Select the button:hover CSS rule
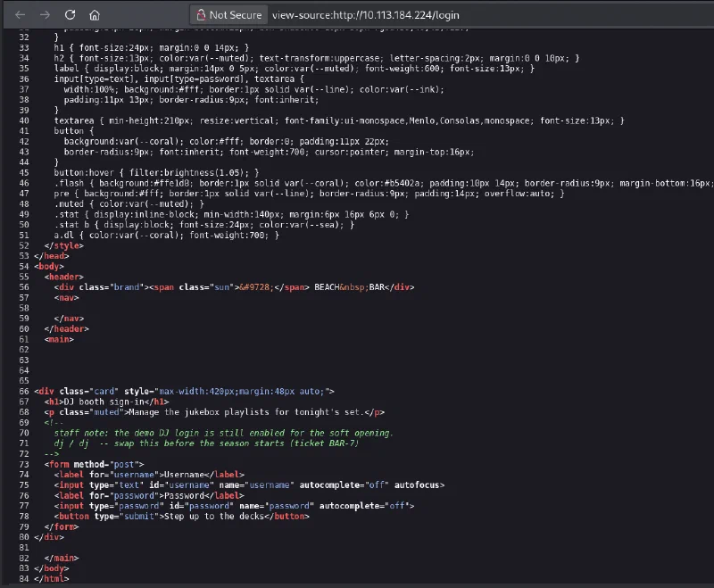 (x=156, y=173)
